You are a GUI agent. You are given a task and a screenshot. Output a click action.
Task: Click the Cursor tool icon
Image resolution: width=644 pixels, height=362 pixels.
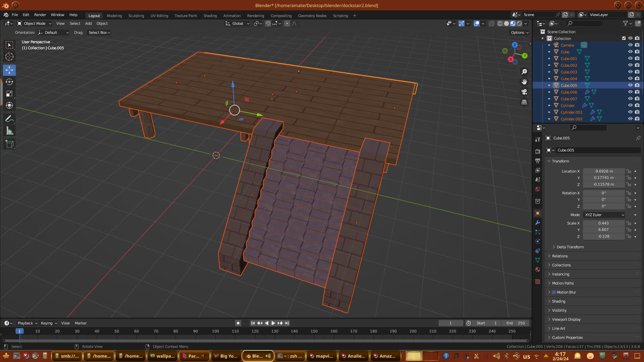(9, 57)
